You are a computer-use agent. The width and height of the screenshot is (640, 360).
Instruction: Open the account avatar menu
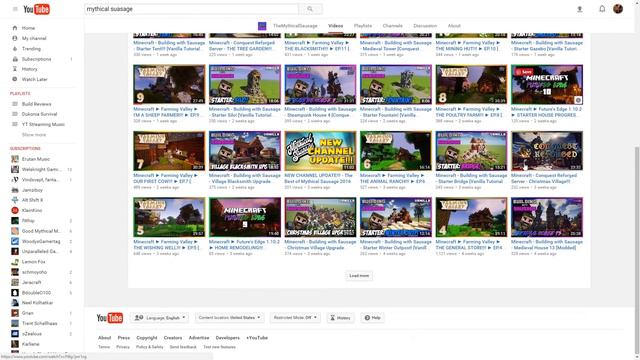pos(618,9)
